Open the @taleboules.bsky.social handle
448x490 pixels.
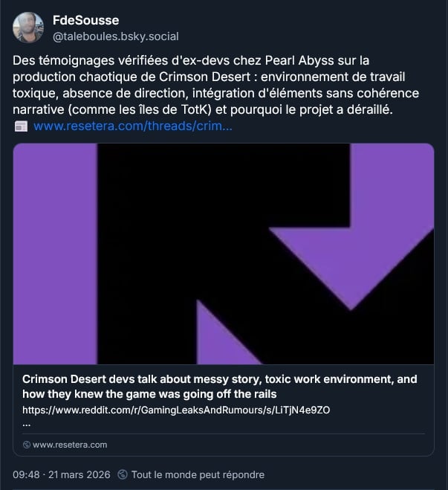click(115, 36)
